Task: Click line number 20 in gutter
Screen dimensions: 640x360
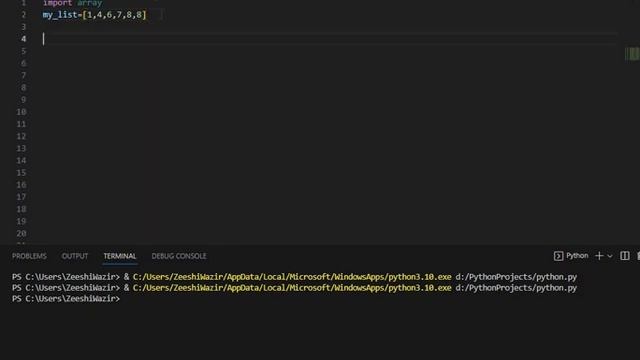Action: point(21,233)
